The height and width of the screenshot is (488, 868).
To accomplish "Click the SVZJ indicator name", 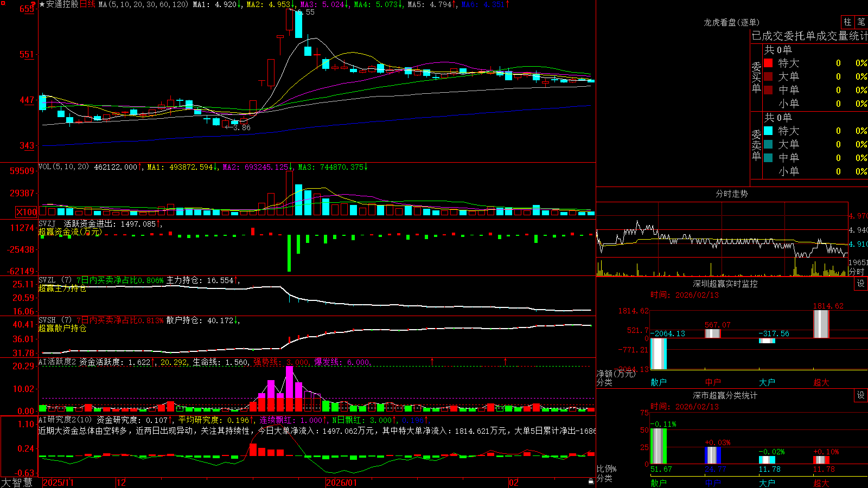I will (x=47, y=223).
